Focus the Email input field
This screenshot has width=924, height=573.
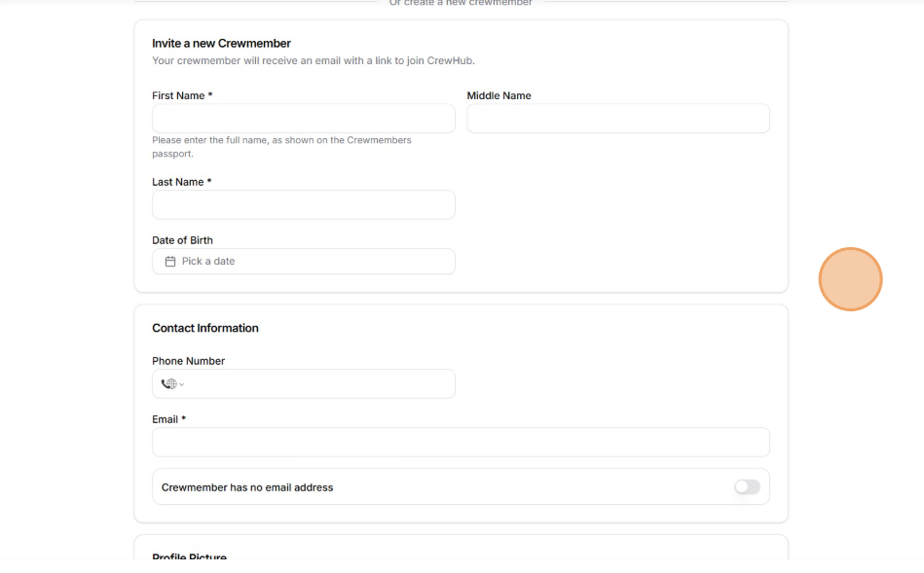click(461, 442)
